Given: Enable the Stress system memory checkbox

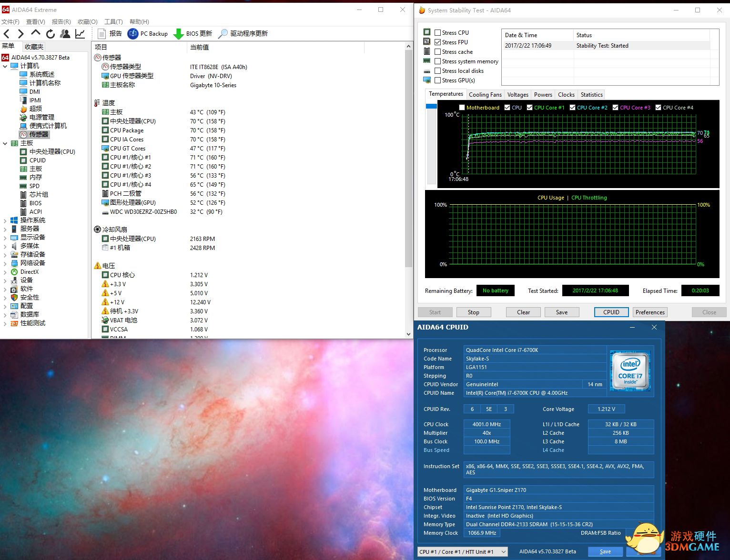Looking at the screenshot, I should tap(437, 61).
